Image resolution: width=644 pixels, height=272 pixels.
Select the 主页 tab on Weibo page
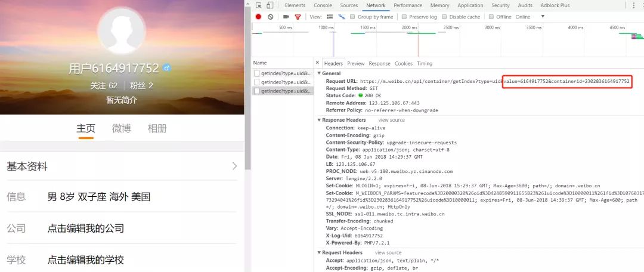(86, 128)
